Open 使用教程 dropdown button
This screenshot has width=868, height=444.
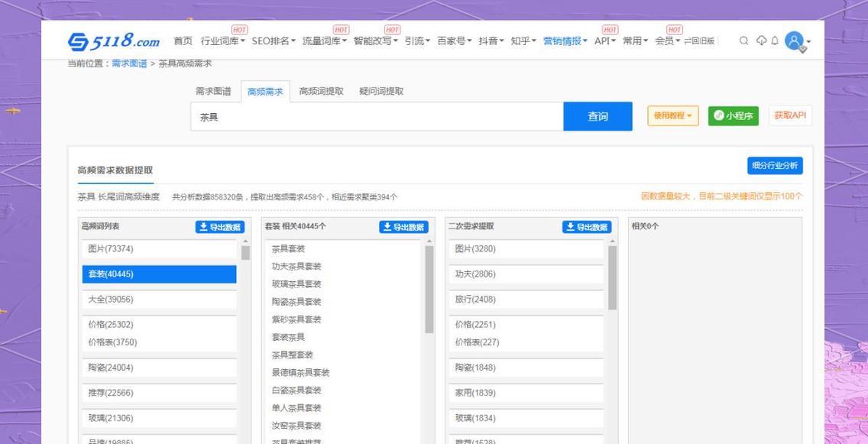pos(672,115)
